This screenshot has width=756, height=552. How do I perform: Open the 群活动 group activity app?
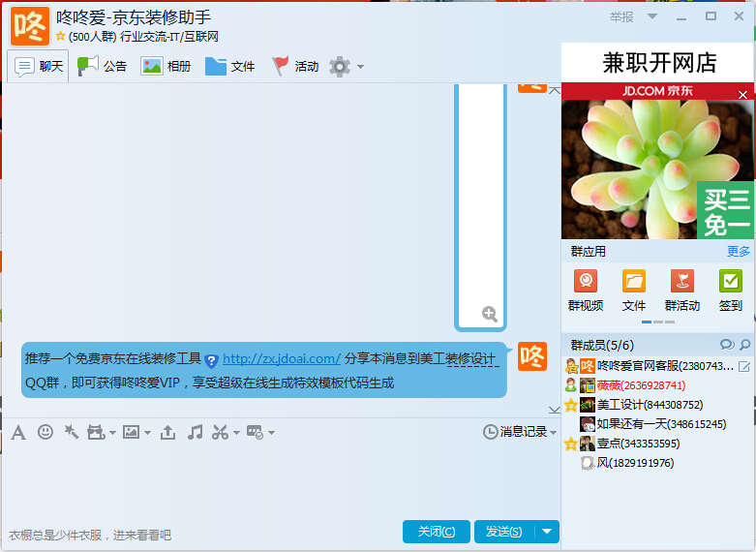(682, 290)
